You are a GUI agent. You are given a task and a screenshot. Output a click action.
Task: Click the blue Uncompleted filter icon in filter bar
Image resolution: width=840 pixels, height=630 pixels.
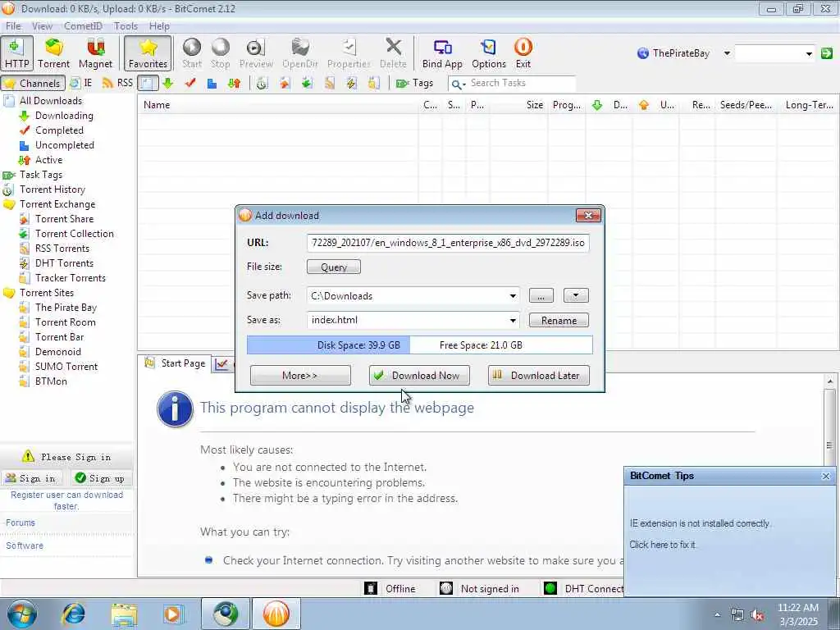pyautogui.click(x=212, y=84)
